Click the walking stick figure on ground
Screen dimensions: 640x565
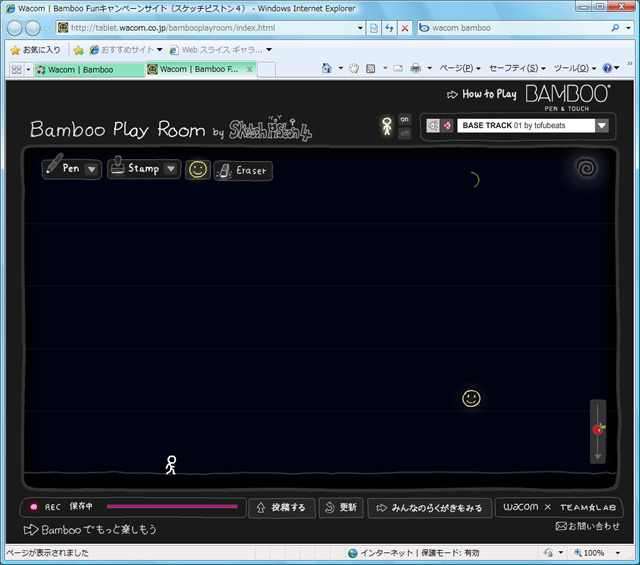171,465
